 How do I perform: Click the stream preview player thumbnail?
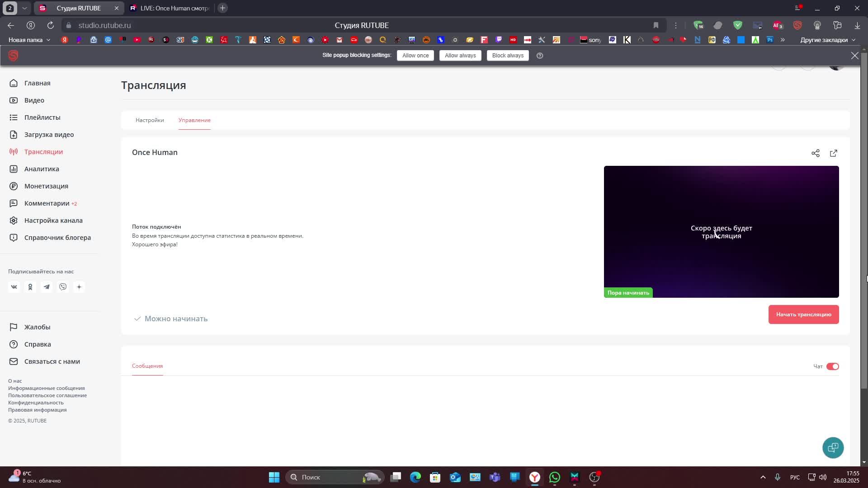coord(721,231)
